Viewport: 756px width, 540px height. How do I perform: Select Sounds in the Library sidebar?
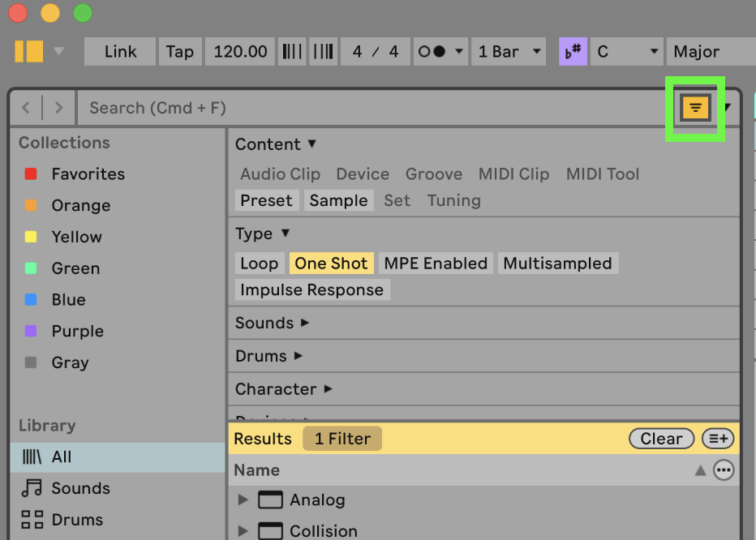tap(80, 488)
